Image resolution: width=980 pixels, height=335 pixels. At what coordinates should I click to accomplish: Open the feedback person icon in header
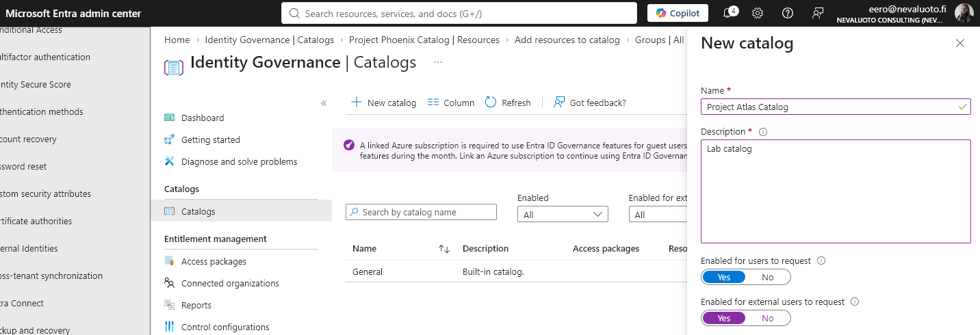pyautogui.click(x=818, y=13)
